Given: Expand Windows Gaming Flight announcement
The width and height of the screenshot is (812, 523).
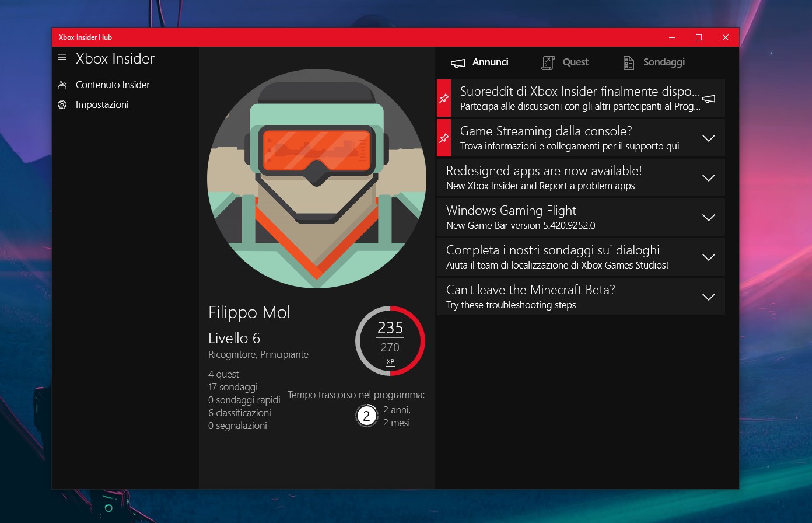Looking at the screenshot, I should tap(709, 218).
